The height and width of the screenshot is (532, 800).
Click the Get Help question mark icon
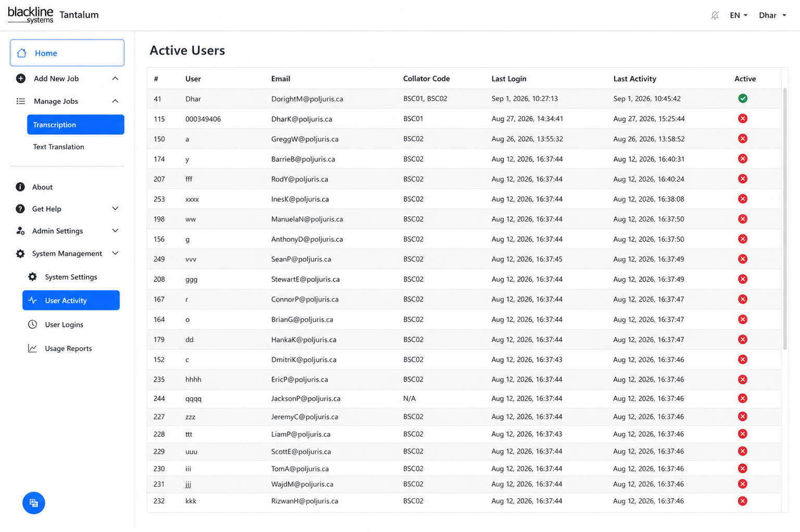click(20, 209)
